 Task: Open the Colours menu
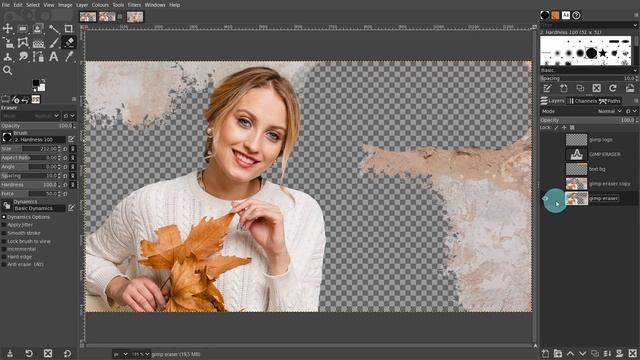tap(100, 5)
